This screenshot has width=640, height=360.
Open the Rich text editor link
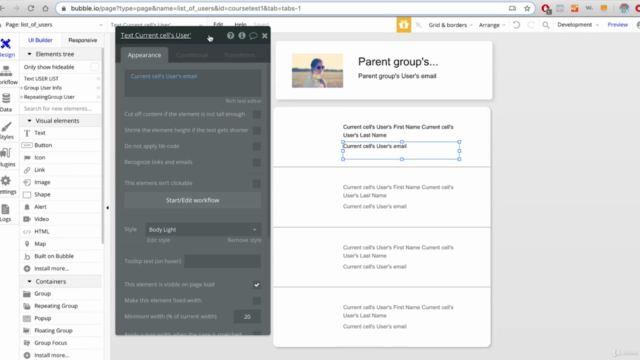pyautogui.click(x=243, y=101)
